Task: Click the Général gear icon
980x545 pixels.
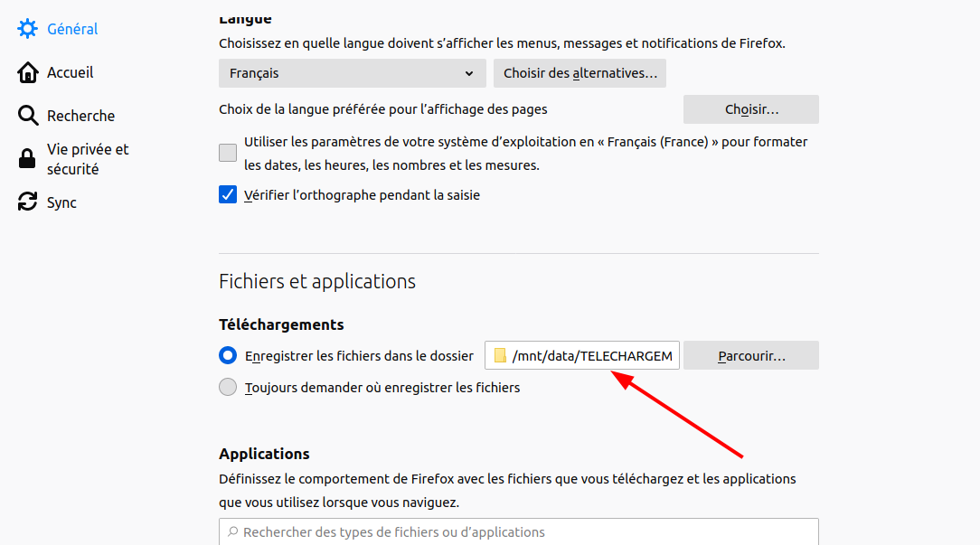Action: (x=28, y=29)
